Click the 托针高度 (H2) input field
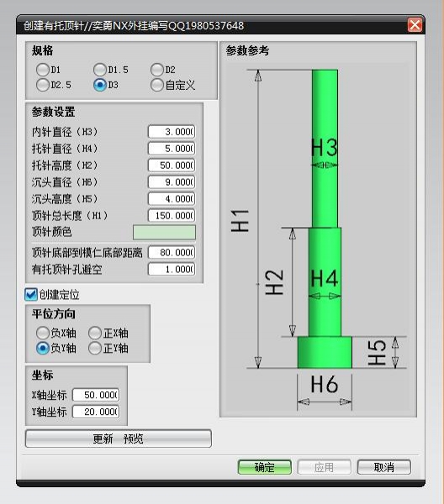The height and width of the screenshot is (504, 444). coord(172,165)
